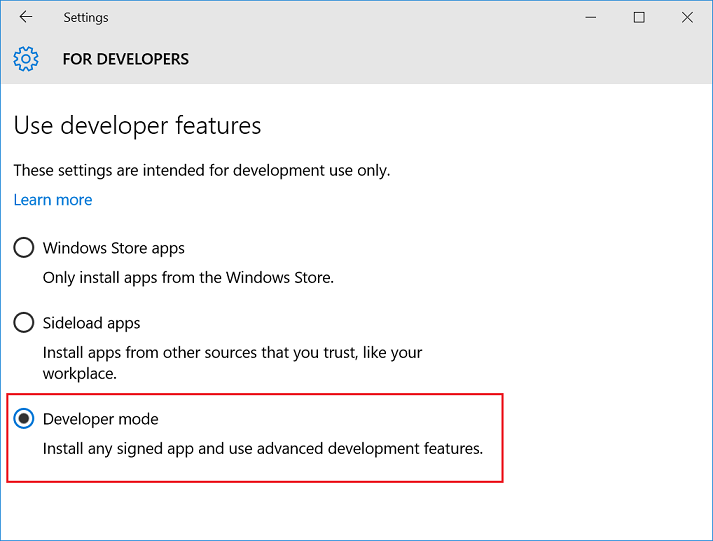This screenshot has height=541, width=713.
Task: Open the Learn more link
Action: [x=53, y=200]
